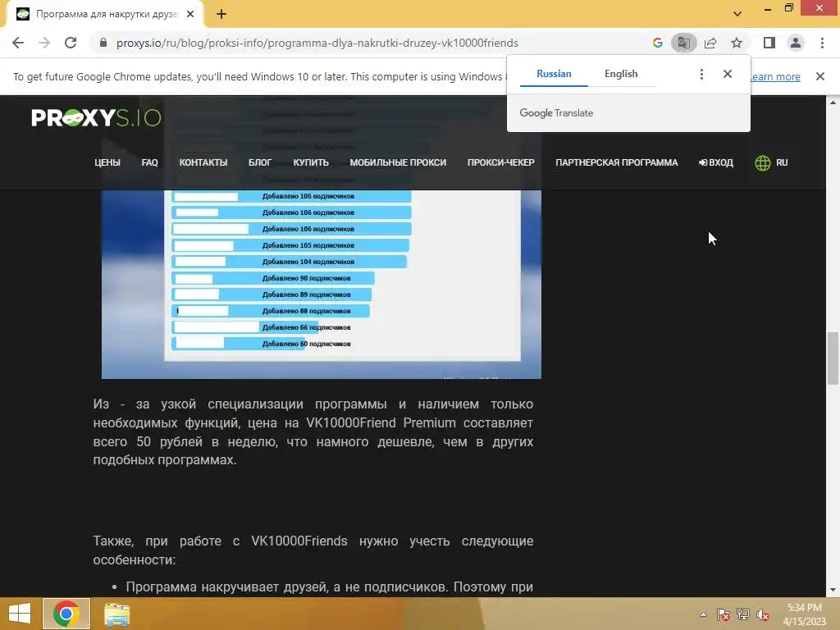This screenshot has width=840, height=630.
Task: Click the Translate page icon
Action: (x=683, y=43)
